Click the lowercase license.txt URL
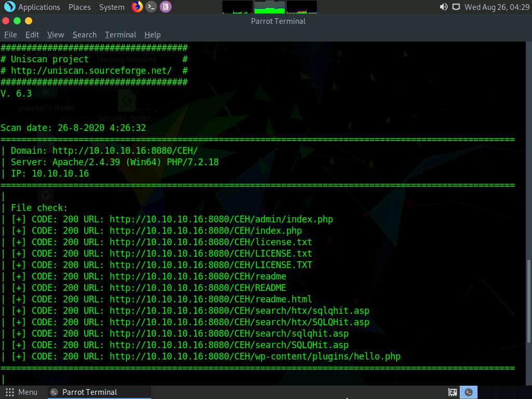The width and height of the screenshot is (532, 399). [x=211, y=242]
